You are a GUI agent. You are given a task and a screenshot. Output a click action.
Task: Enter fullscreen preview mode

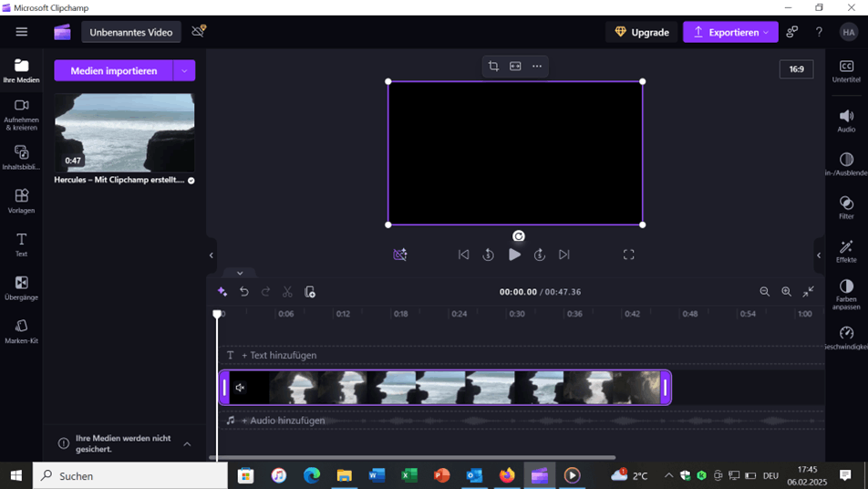pyautogui.click(x=628, y=255)
